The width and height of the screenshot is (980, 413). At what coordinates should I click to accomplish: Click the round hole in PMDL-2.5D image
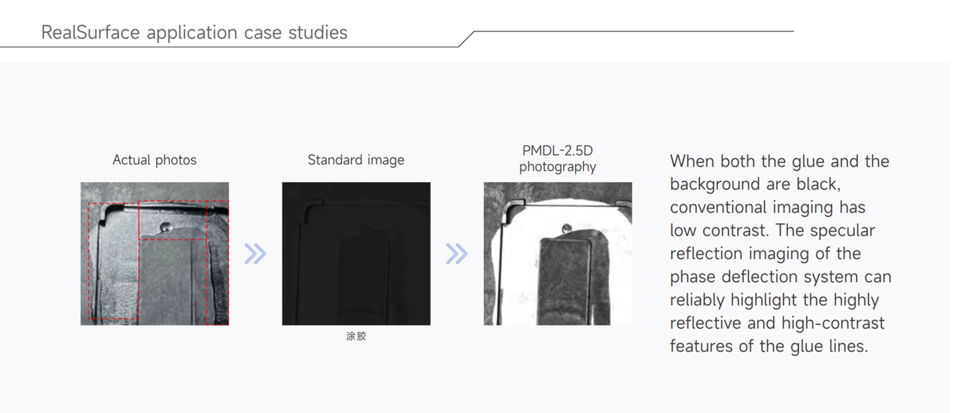[x=566, y=228]
